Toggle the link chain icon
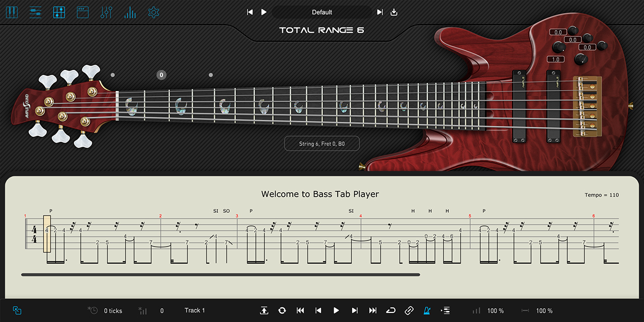This screenshot has height=322, width=644. [x=409, y=310]
